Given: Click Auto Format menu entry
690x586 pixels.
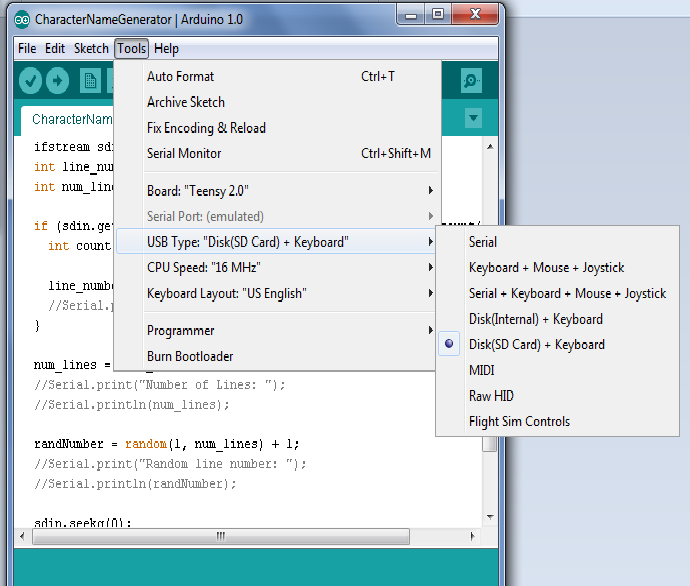Looking at the screenshot, I should (278, 76).
